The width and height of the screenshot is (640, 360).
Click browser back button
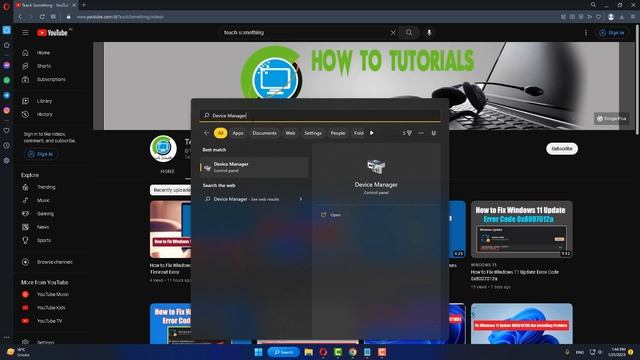[20, 17]
